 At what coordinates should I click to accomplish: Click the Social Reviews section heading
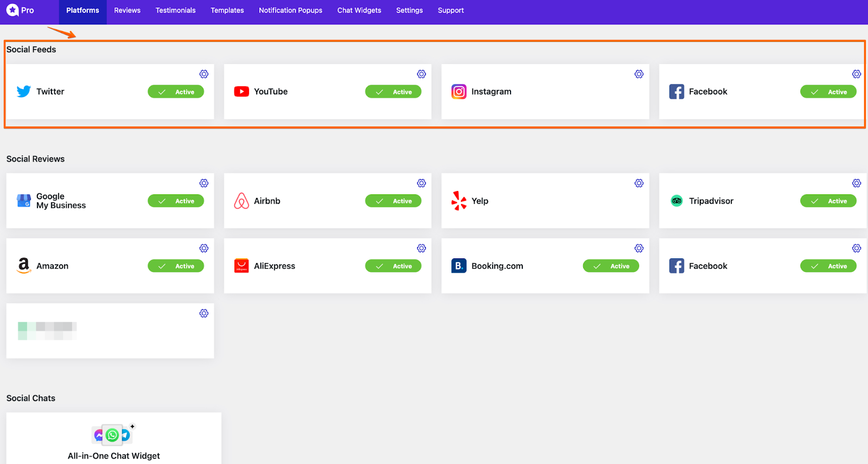click(35, 159)
